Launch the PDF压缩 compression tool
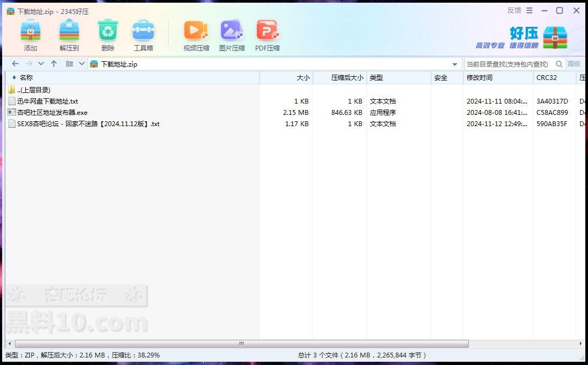Viewport: 588px width, 365px height. (267, 31)
